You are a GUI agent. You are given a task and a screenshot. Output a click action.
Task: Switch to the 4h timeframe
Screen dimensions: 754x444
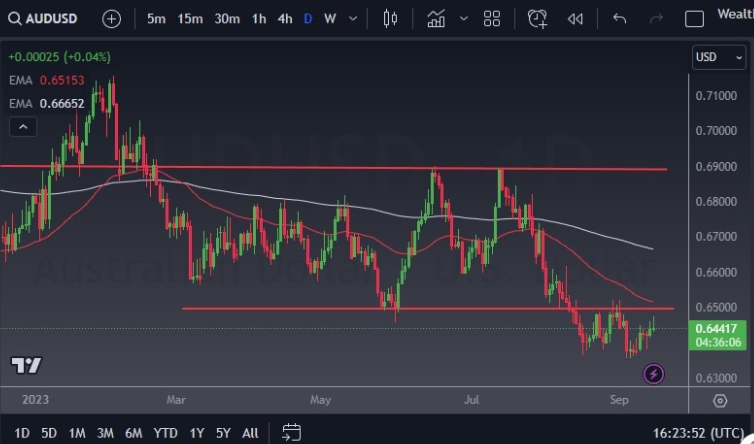285,18
